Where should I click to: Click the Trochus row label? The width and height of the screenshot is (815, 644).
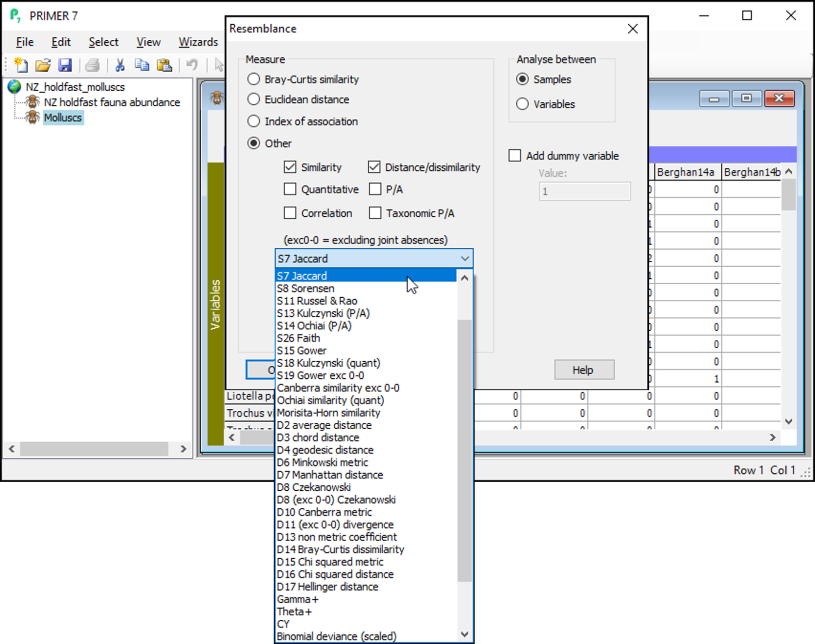point(250,413)
